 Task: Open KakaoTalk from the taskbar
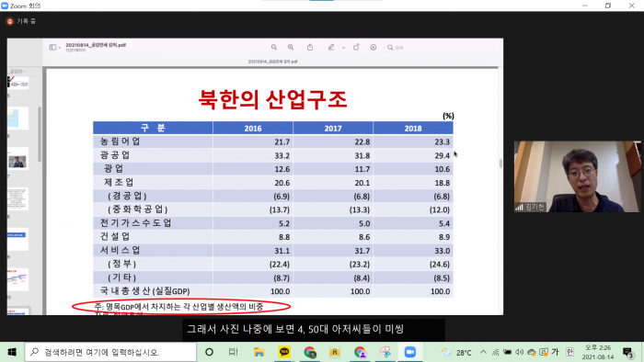coord(284,352)
